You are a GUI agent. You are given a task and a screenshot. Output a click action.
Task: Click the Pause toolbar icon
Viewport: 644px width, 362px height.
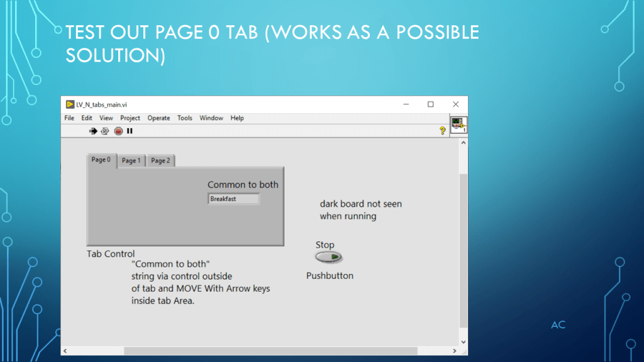click(x=130, y=131)
